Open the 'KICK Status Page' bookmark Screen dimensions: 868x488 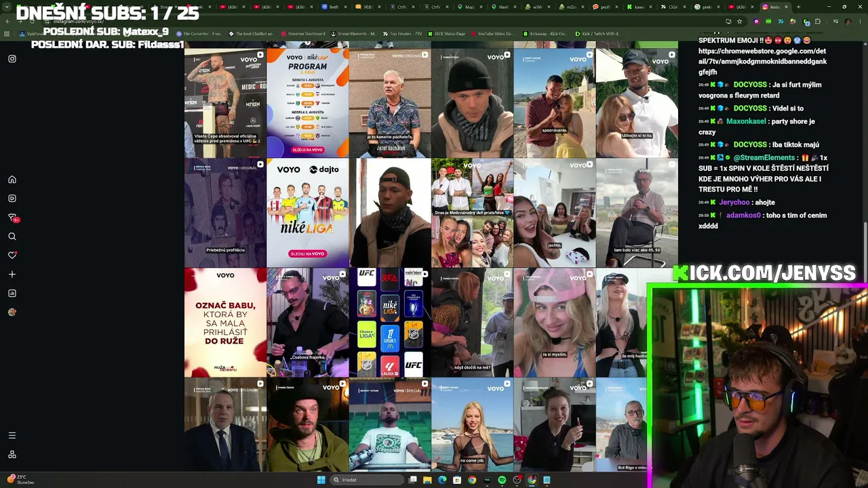446,33
